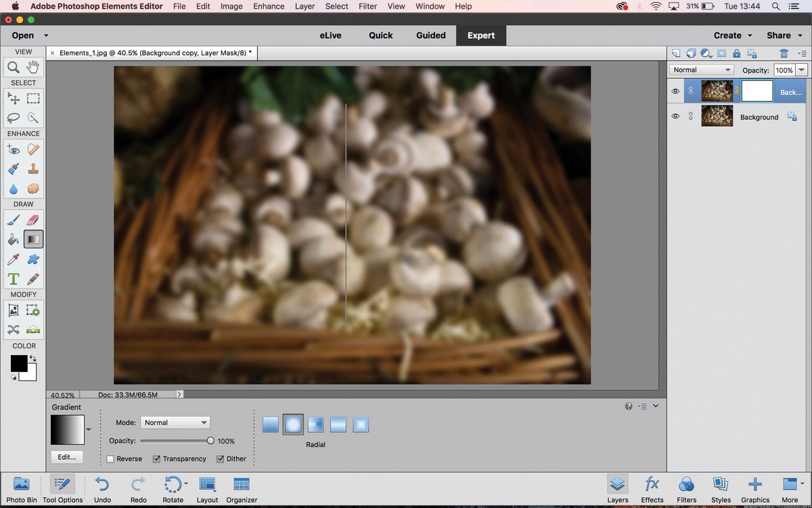Select the Rectangular Marquee tool
812x508 pixels.
tap(33, 98)
